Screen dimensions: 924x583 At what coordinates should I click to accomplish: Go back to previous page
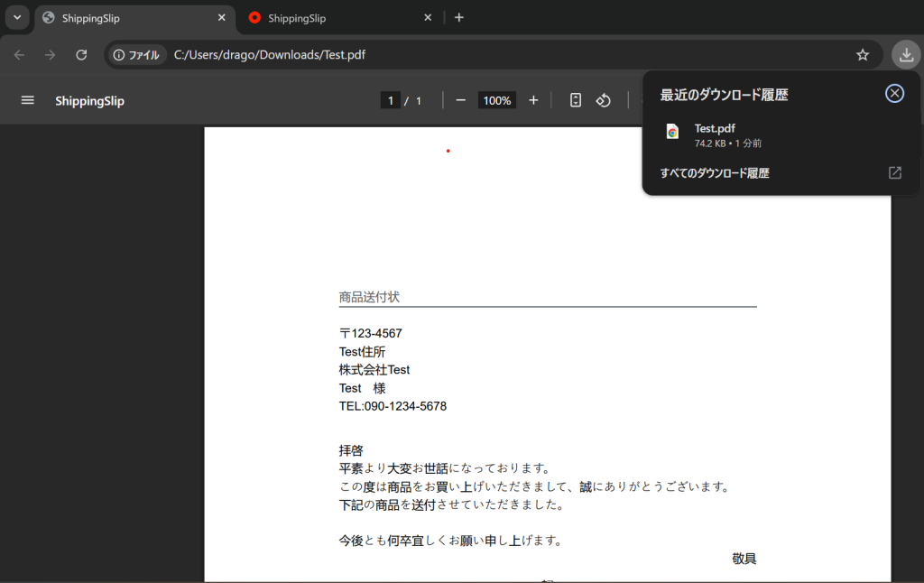20,55
